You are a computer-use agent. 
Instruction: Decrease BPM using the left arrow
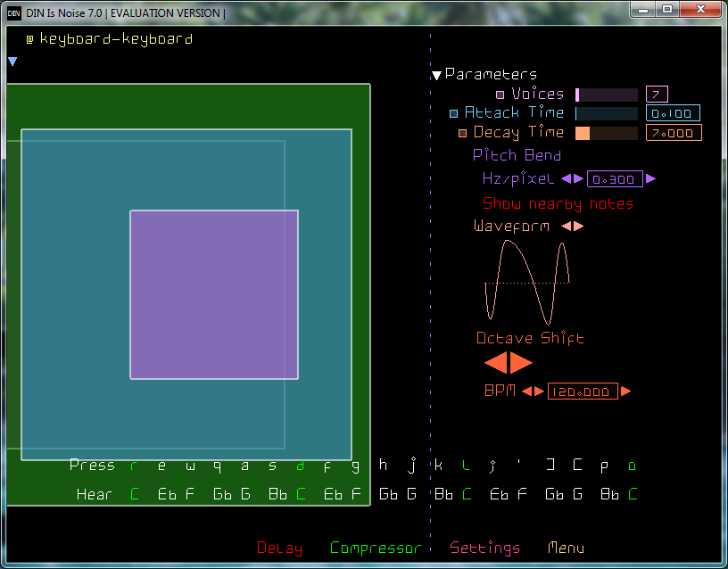point(526,392)
